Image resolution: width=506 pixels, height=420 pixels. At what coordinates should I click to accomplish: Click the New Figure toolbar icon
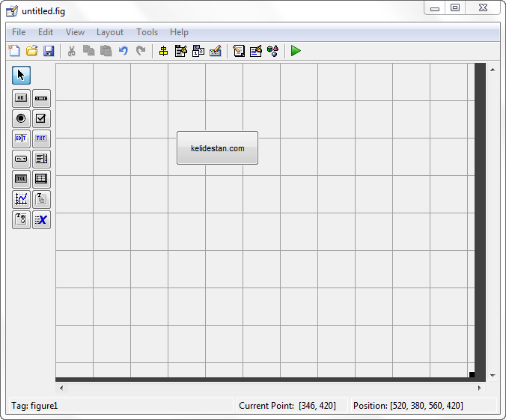14,51
